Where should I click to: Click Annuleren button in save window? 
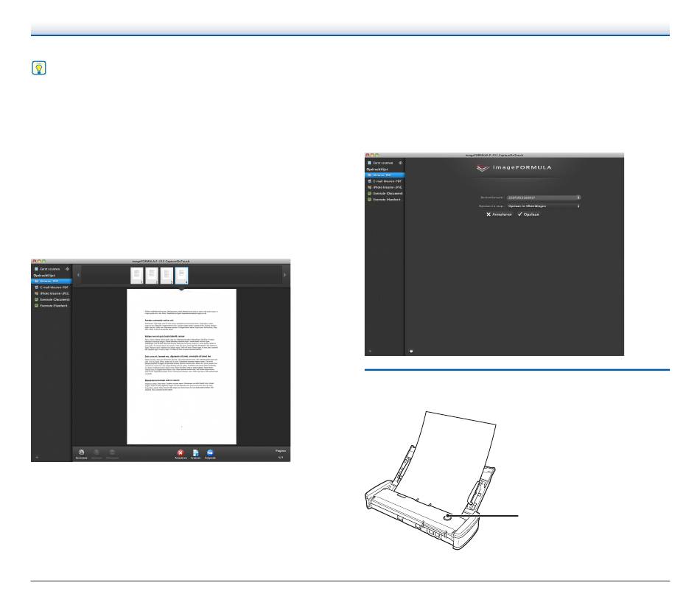[x=499, y=214]
